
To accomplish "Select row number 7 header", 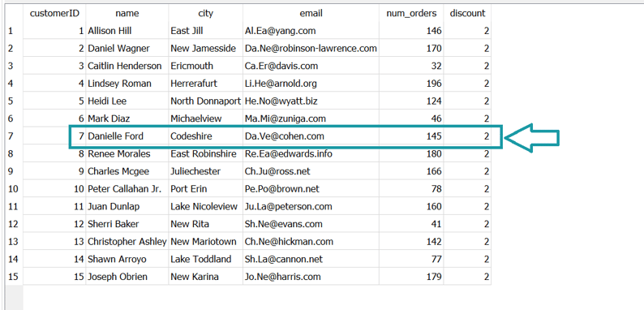I will (x=11, y=136).
